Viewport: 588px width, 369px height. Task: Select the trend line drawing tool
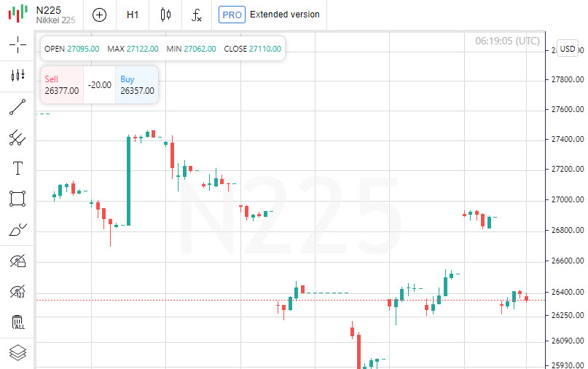pos(17,107)
